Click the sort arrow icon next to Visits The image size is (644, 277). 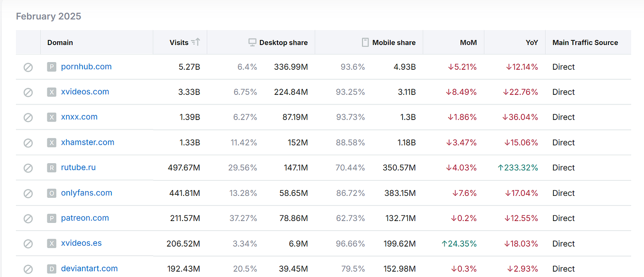pyautogui.click(x=195, y=42)
